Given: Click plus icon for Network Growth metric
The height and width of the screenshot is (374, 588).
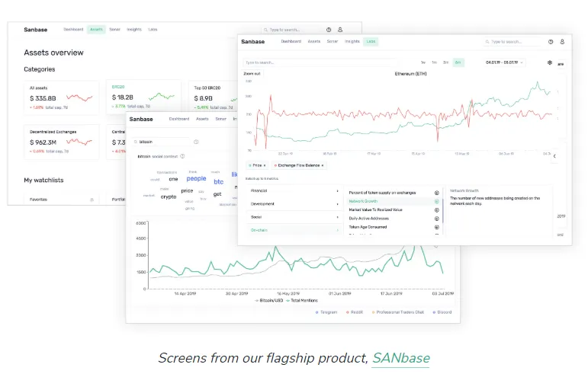Looking at the screenshot, I should [436, 201].
